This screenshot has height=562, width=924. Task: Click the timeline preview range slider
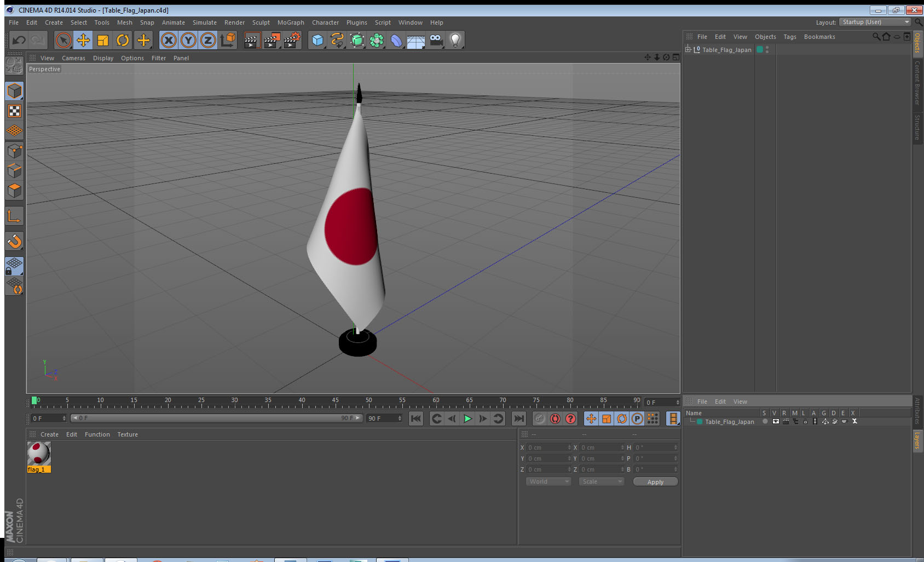(x=216, y=418)
